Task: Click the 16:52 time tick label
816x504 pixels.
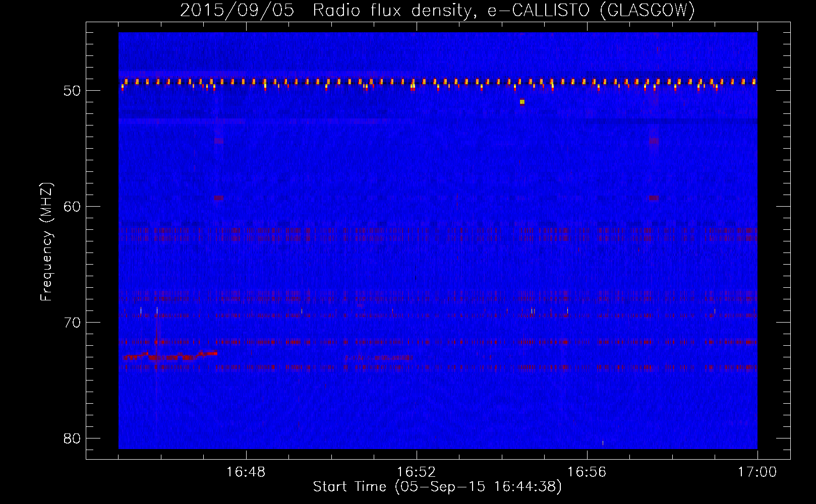Action: [417, 472]
